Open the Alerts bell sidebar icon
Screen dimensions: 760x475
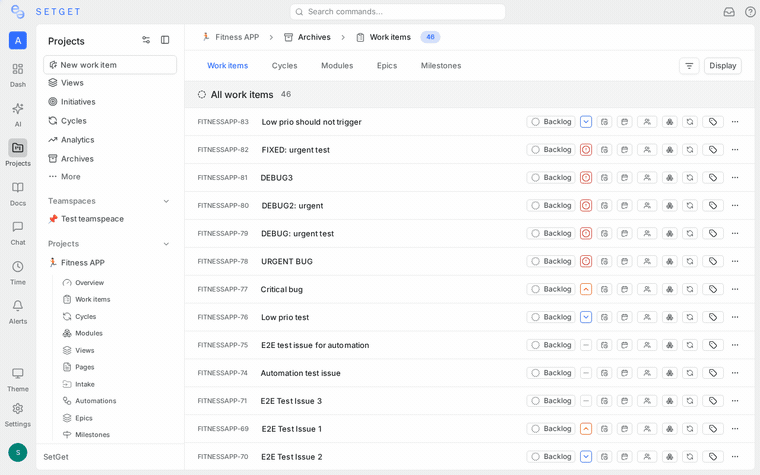click(x=17, y=306)
